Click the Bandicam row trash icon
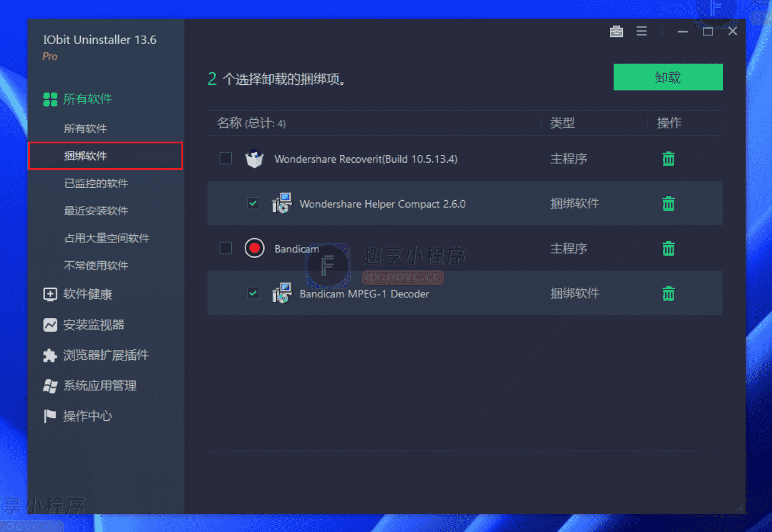 tap(668, 249)
